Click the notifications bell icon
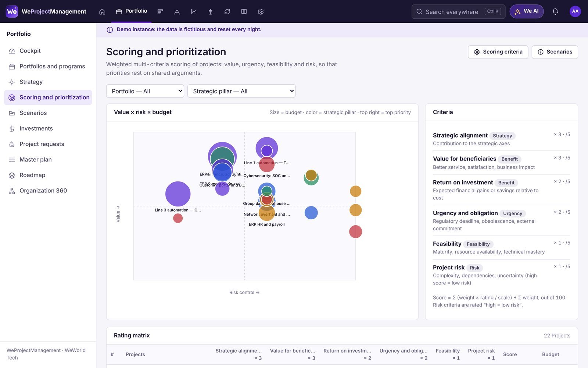 pos(555,11)
